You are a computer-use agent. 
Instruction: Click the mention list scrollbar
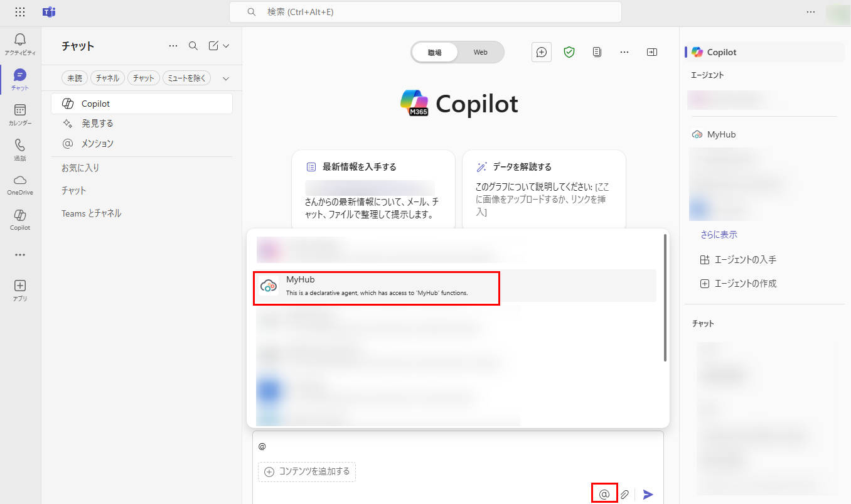665,298
